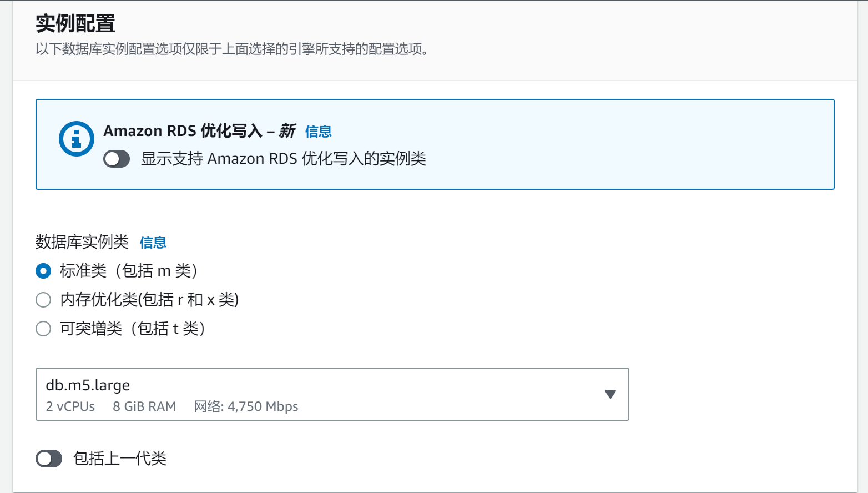This screenshot has width=868, height=493.
Task: Select the 内存优化类 radio button circle
Action: [x=43, y=300]
